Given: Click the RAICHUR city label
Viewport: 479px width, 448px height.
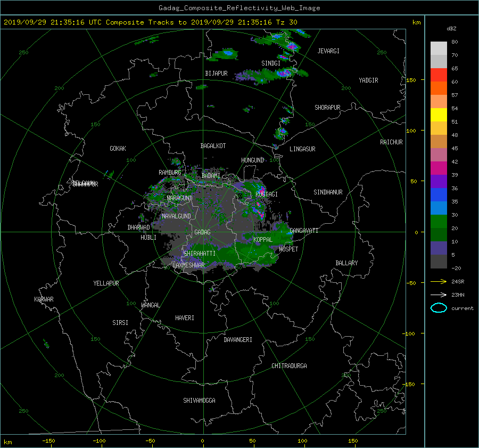Looking at the screenshot, I should (391, 142).
